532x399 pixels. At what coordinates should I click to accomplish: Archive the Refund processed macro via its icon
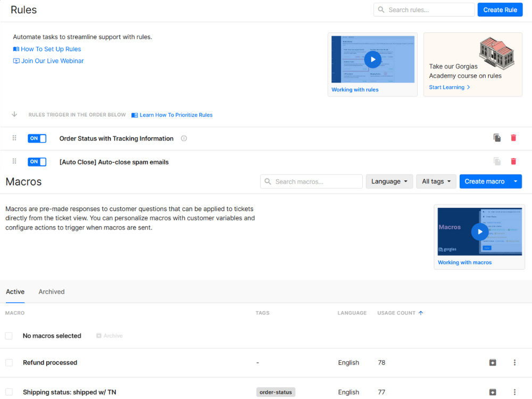pos(493,362)
